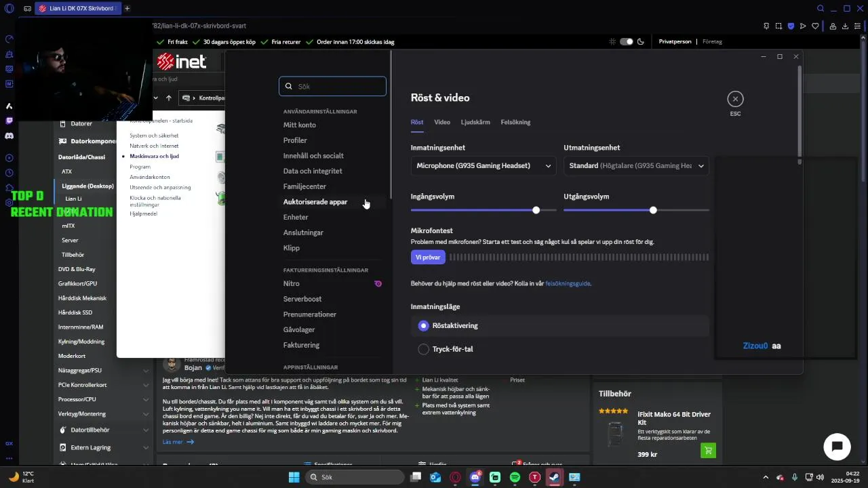The image size is (868, 488).
Task: Open Windows Start menu
Action: pyautogui.click(x=294, y=477)
